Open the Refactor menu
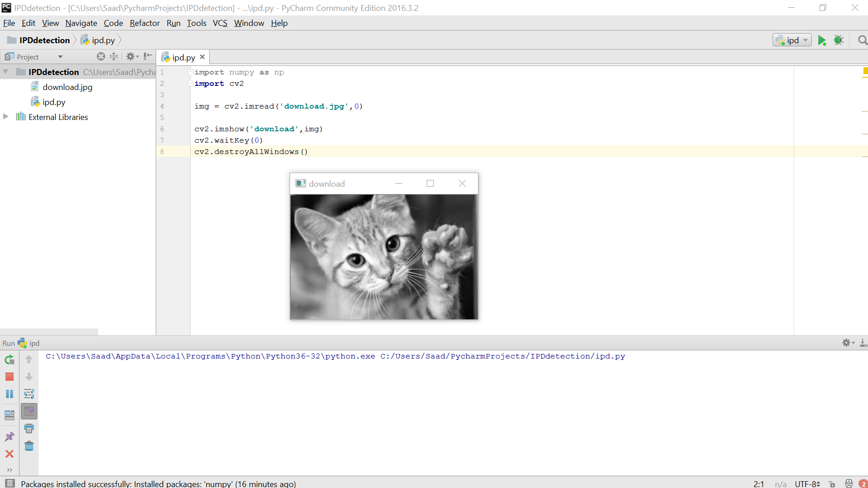868x488 pixels. [144, 23]
